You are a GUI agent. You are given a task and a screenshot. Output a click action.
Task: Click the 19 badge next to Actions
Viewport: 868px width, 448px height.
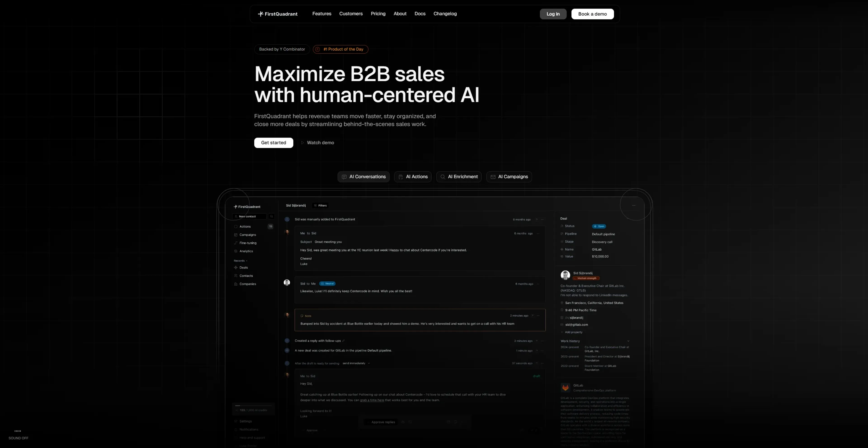(x=270, y=227)
